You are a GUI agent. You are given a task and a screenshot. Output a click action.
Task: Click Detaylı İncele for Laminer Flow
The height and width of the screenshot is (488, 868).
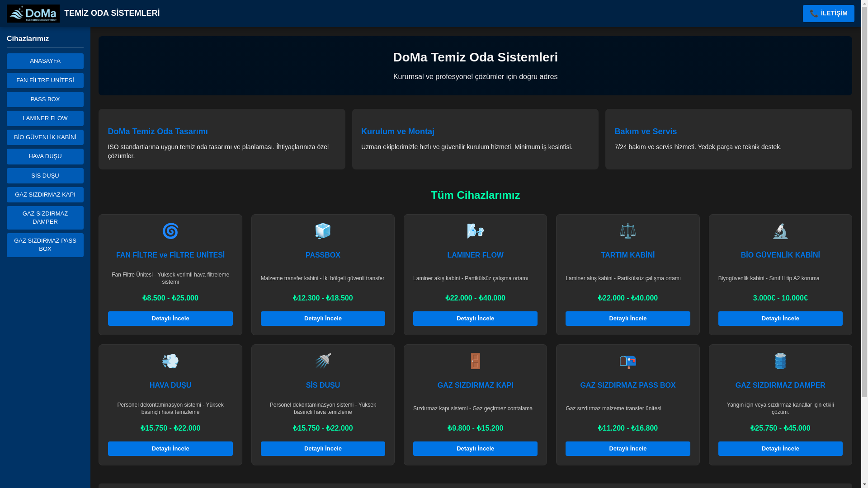pos(475,319)
